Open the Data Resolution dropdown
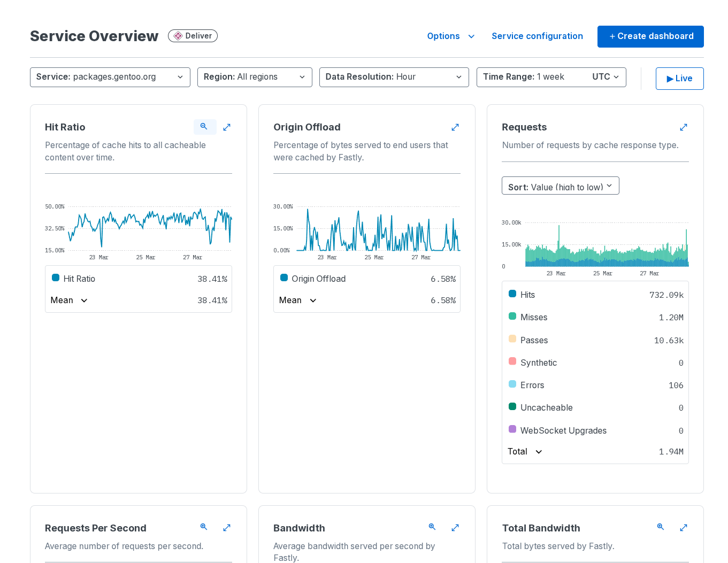 tap(394, 77)
